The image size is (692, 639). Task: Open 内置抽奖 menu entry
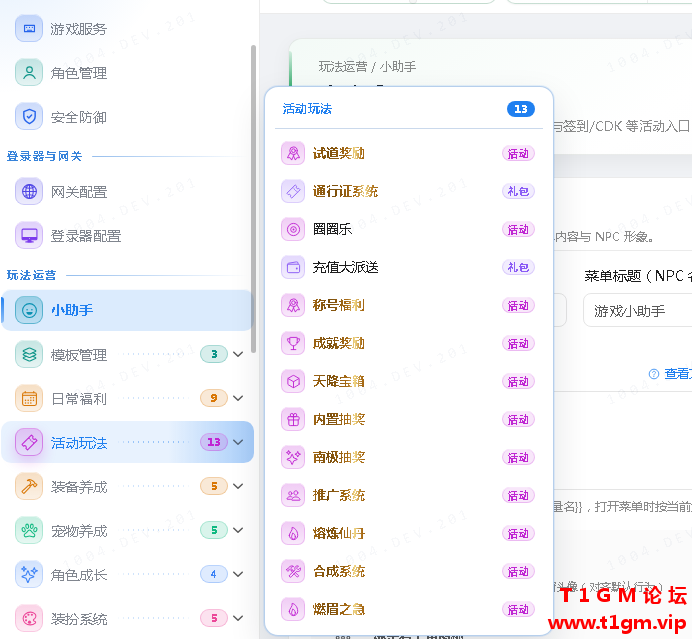tap(408, 419)
